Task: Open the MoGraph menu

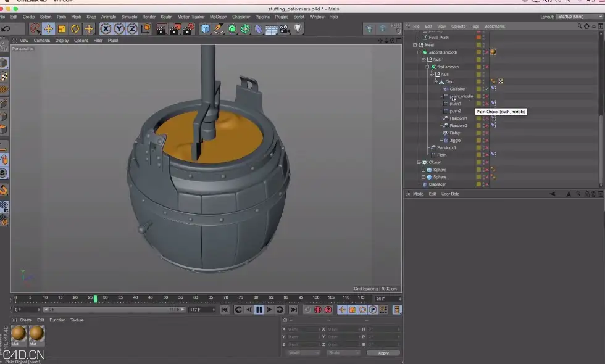Action: (219, 17)
